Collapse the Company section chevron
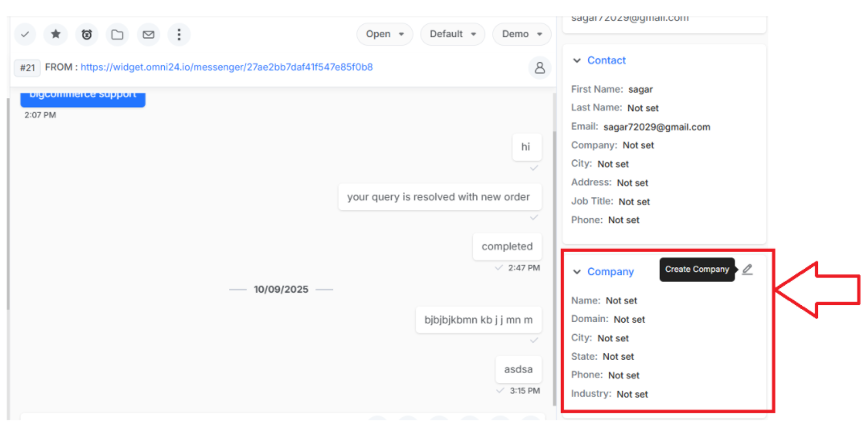 pos(577,272)
